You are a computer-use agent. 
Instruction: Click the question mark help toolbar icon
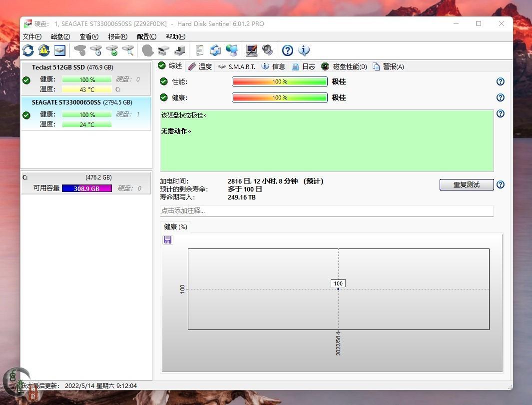[x=287, y=50]
